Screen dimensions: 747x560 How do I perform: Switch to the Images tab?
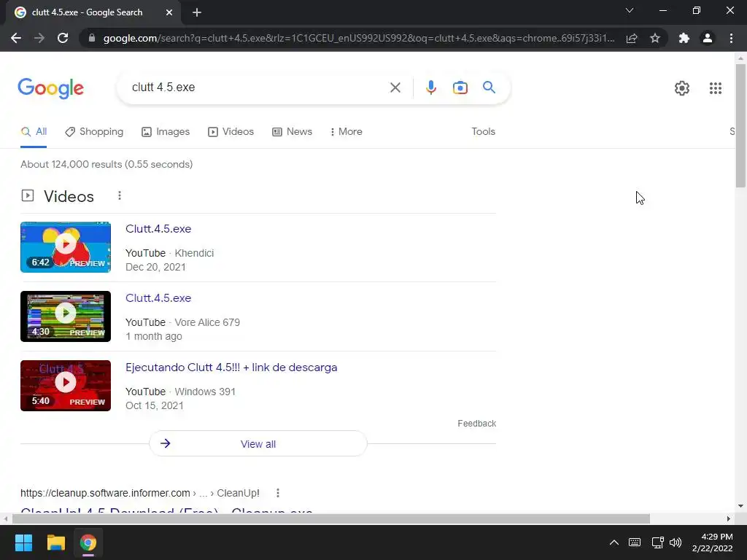pos(166,132)
